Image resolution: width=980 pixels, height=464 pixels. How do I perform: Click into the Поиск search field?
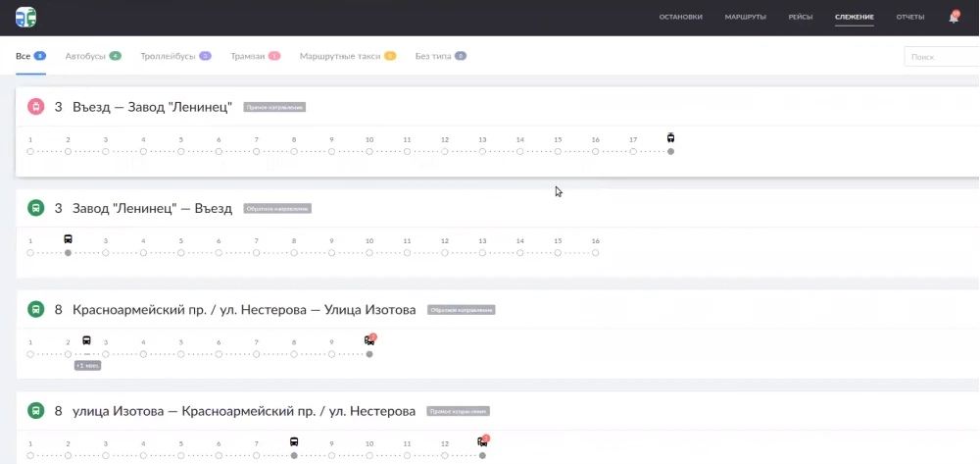pyautogui.click(x=941, y=57)
